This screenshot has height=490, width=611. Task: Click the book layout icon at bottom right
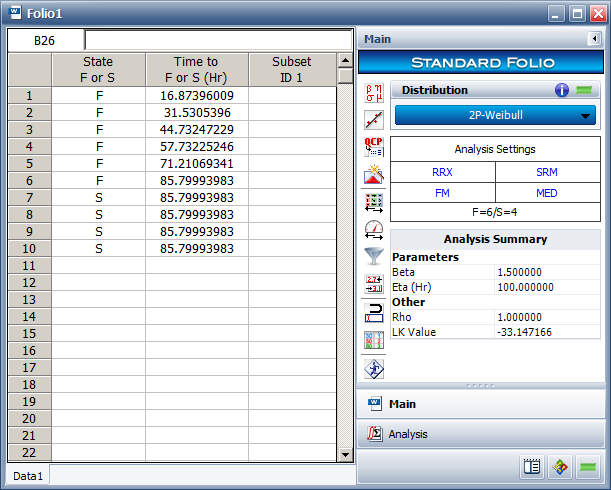pos(532,466)
